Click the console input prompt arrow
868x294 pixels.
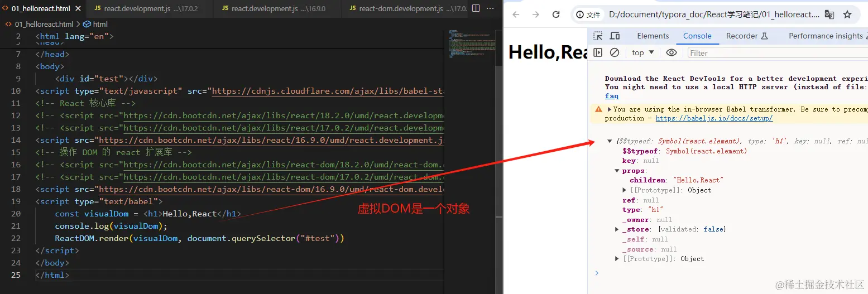tap(597, 273)
